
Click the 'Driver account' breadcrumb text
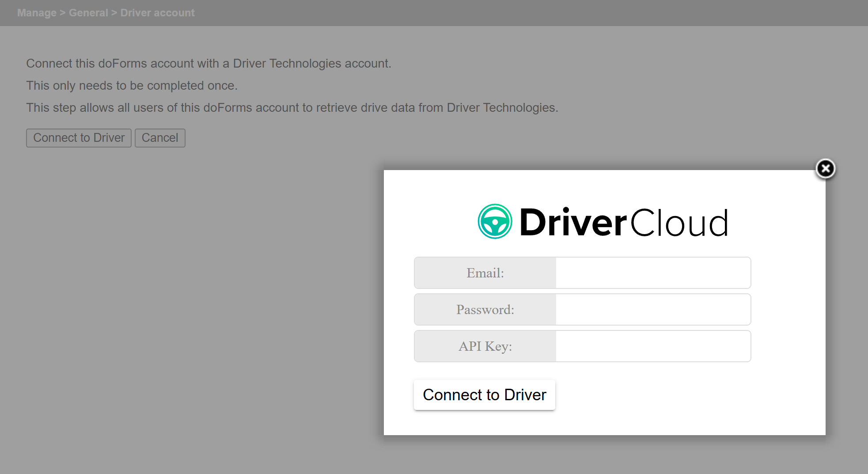pos(157,13)
